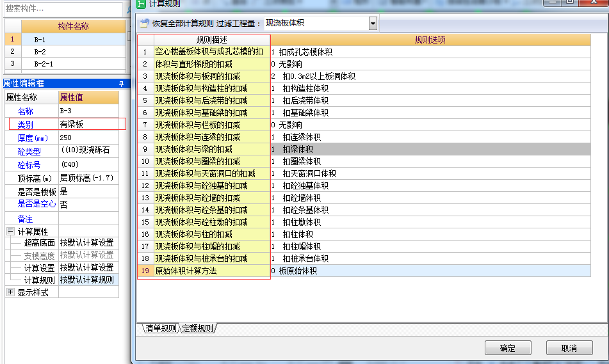Select component row B-2-1
The height and width of the screenshot is (364, 609).
tap(74, 63)
